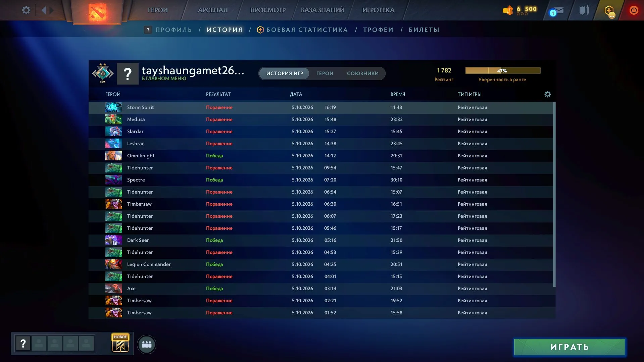Open the ГЕРОИ top menu

(x=158, y=10)
